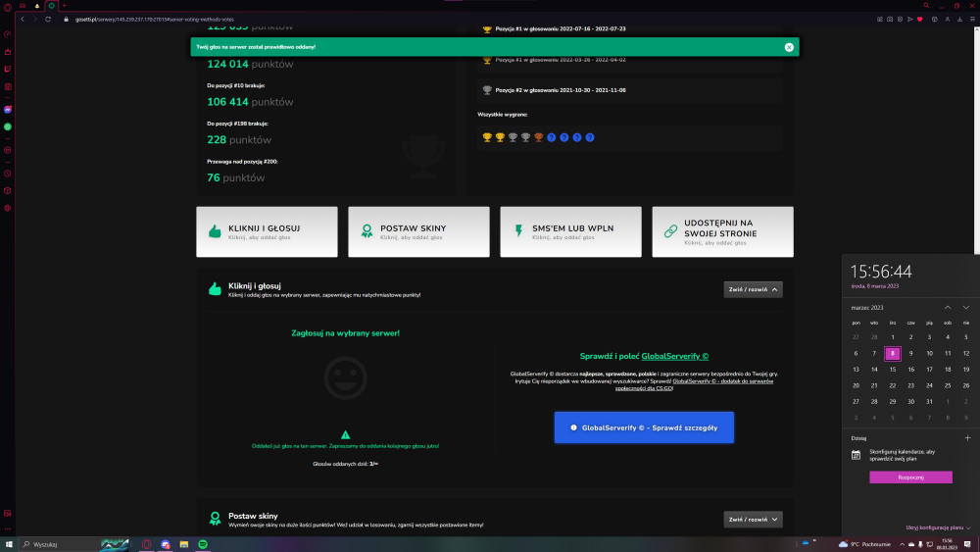Click the date text 'środa, 8 marca 2023'

pos(874,286)
